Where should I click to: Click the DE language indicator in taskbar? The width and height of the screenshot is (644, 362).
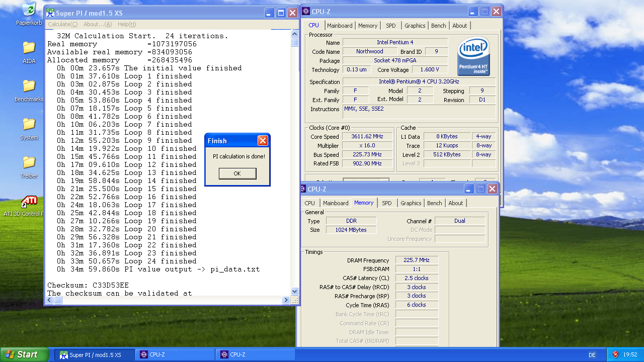[592, 355]
